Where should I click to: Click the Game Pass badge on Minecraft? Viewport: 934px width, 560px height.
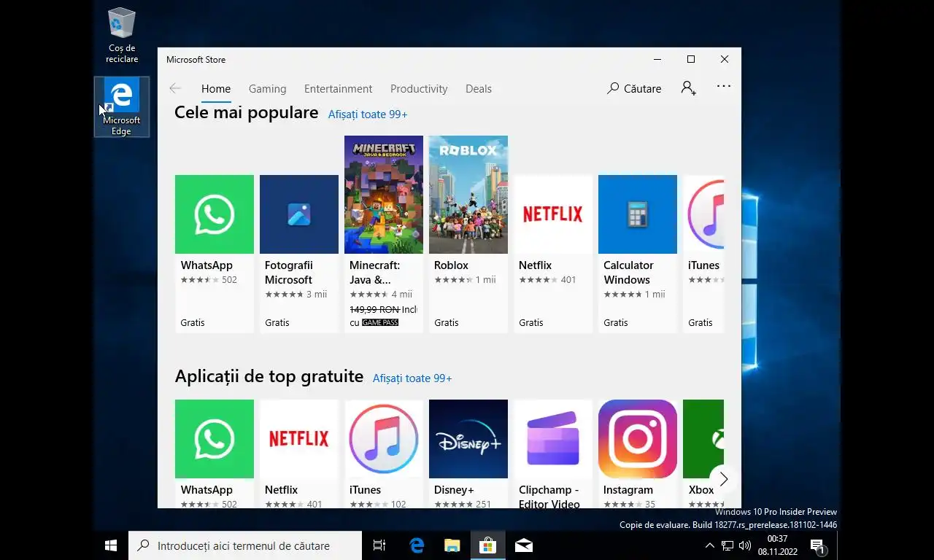pos(380,322)
